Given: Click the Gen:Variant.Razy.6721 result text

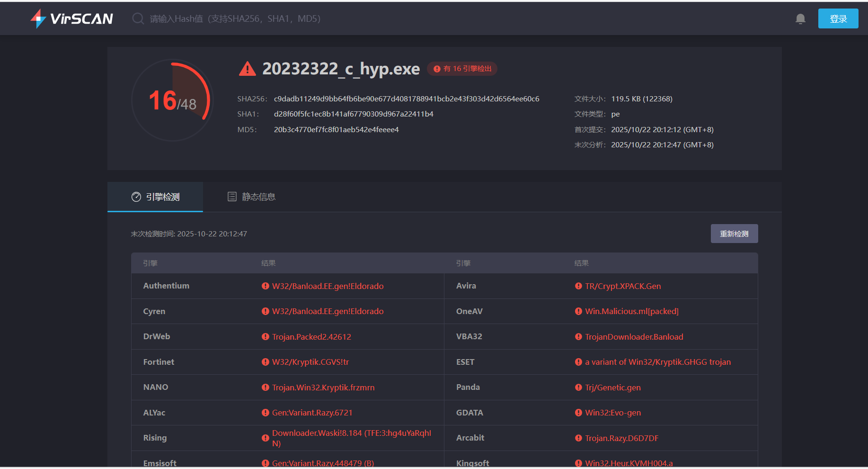Looking at the screenshot, I should [x=312, y=413].
